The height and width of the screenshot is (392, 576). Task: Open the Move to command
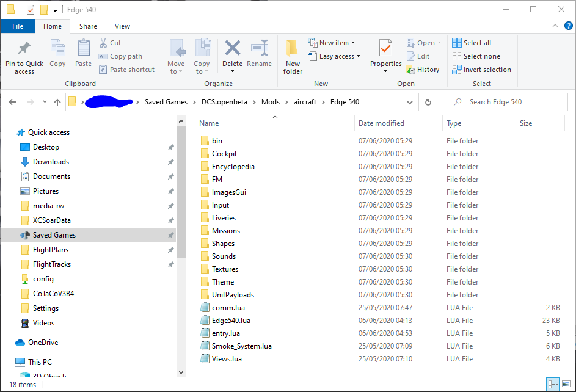176,57
